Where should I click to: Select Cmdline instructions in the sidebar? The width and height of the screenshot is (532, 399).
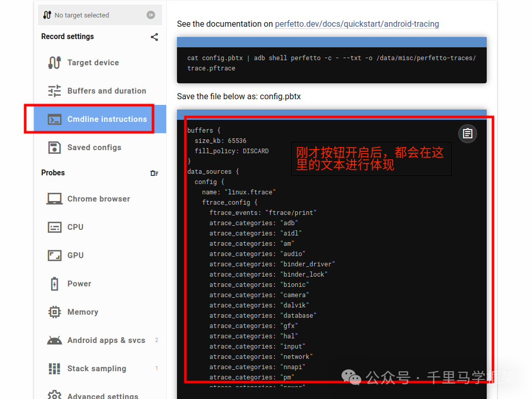point(100,119)
